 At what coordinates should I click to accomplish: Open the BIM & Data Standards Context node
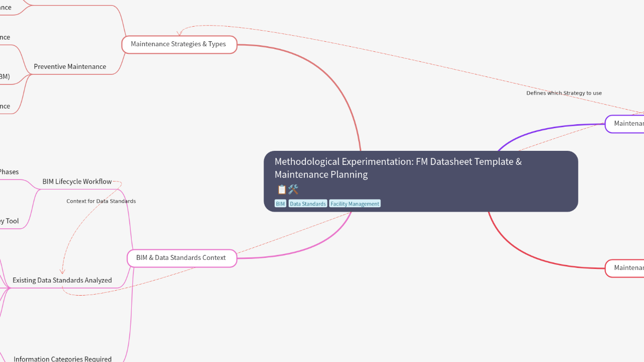click(181, 258)
